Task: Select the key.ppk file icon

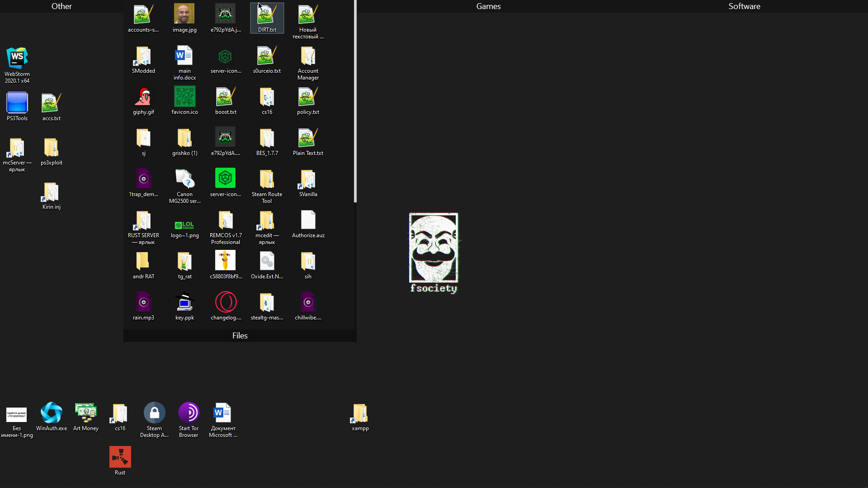Action: (184, 303)
